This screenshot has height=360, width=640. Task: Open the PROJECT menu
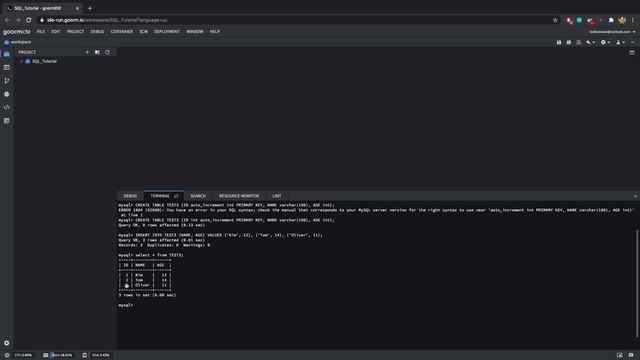click(x=76, y=31)
